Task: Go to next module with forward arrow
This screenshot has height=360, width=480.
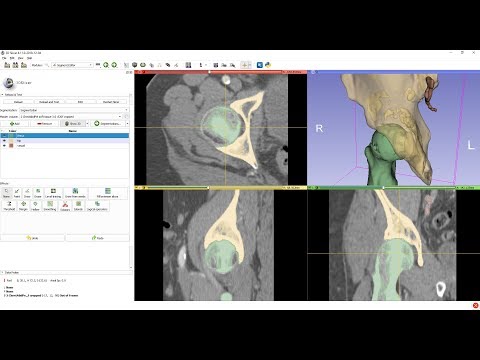Action: 114,65
